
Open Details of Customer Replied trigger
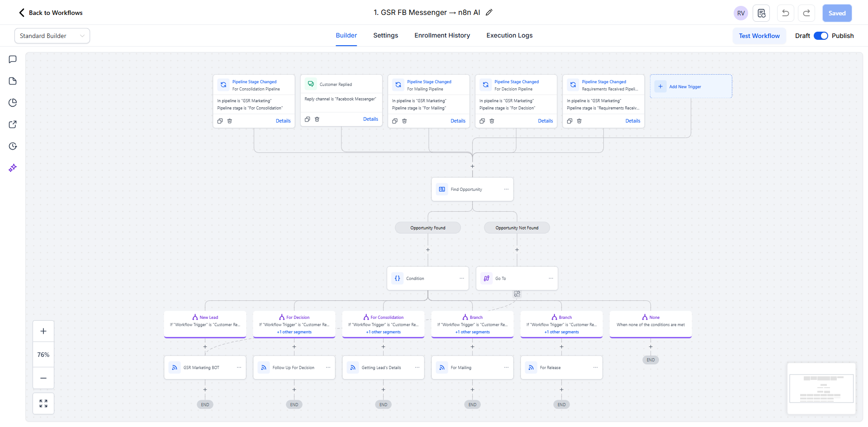(x=370, y=119)
